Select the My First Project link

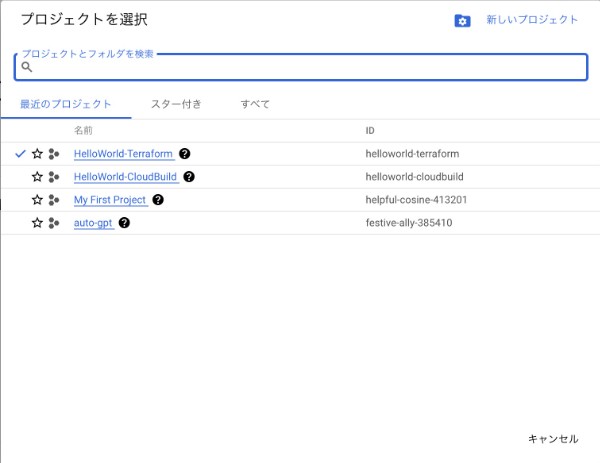point(110,200)
